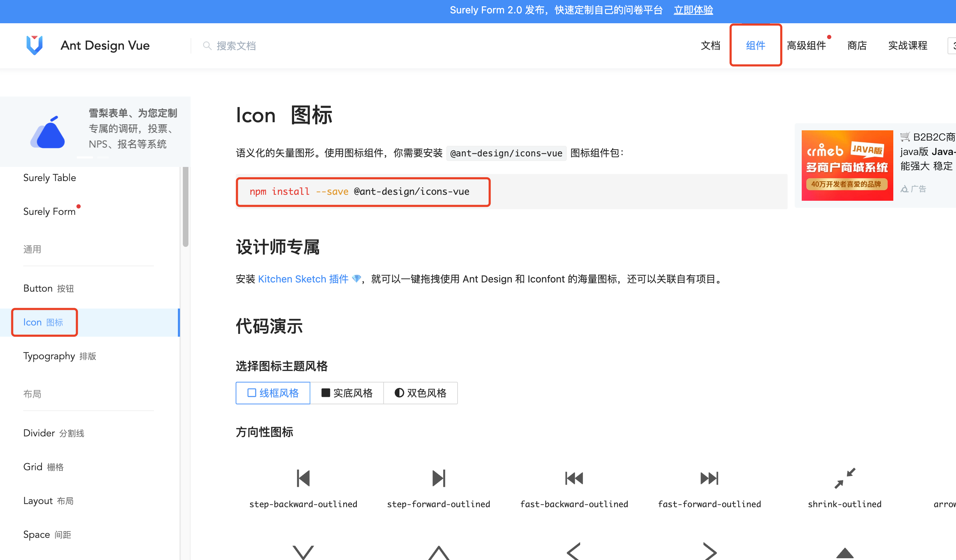Click the filled caret-up triangle icon

(845, 553)
